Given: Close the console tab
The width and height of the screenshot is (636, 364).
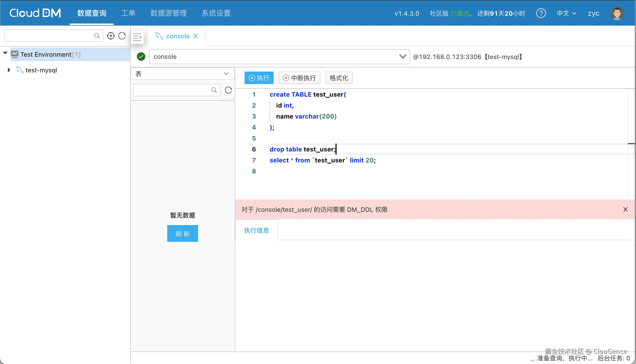Looking at the screenshot, I should (x=195, y=36).
